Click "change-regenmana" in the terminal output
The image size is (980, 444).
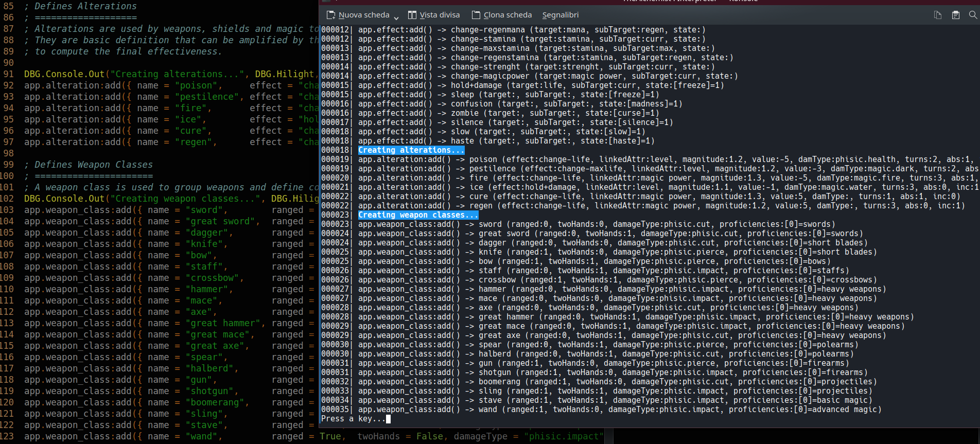(488, 30)
